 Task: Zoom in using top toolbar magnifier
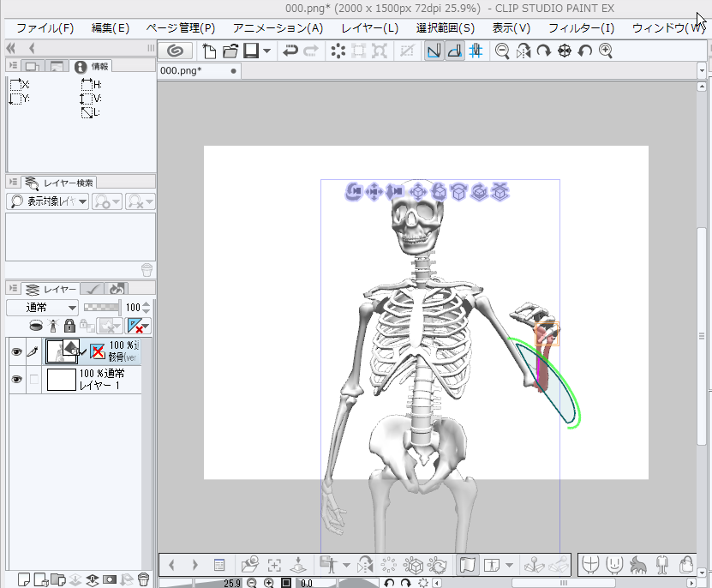click(x=606, y=51)
